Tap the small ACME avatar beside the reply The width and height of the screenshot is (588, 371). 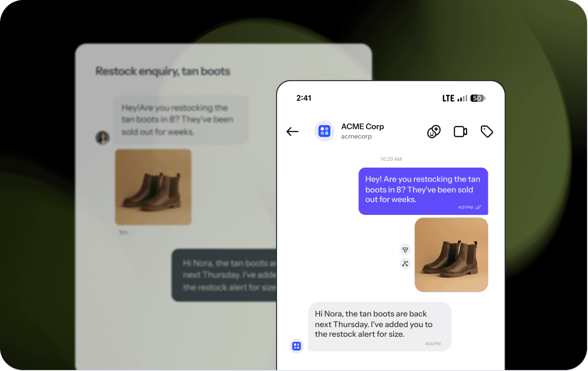click(296, 346)
